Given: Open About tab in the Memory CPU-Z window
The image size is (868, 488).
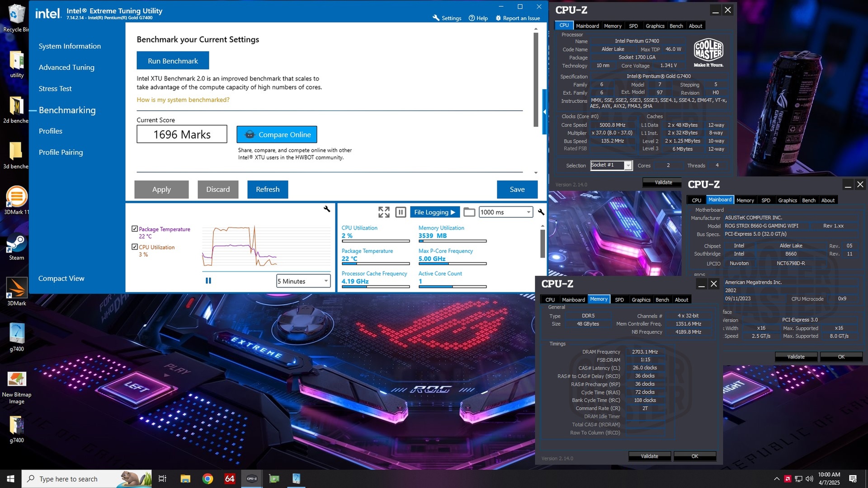Looking at the screenshot, I should (681, 300).
